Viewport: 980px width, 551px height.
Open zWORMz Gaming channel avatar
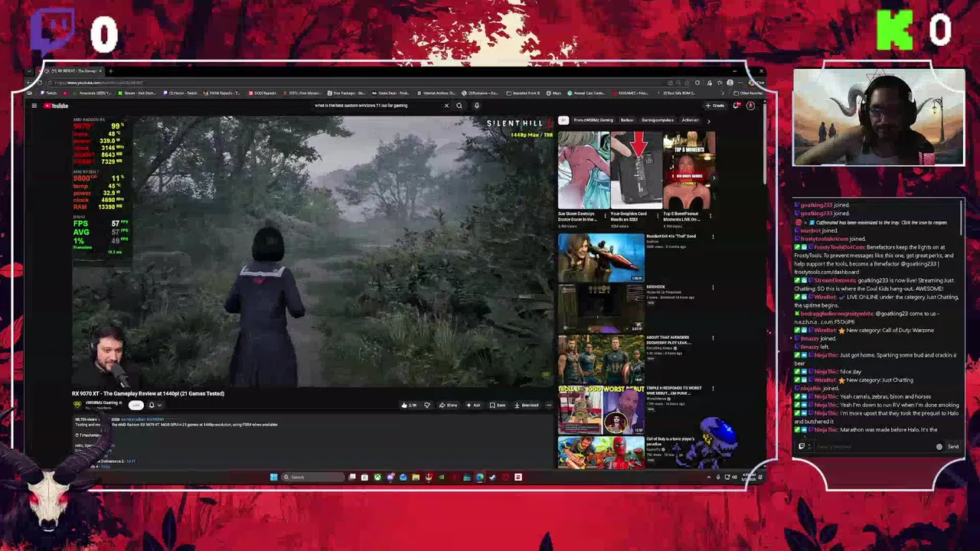77,405
